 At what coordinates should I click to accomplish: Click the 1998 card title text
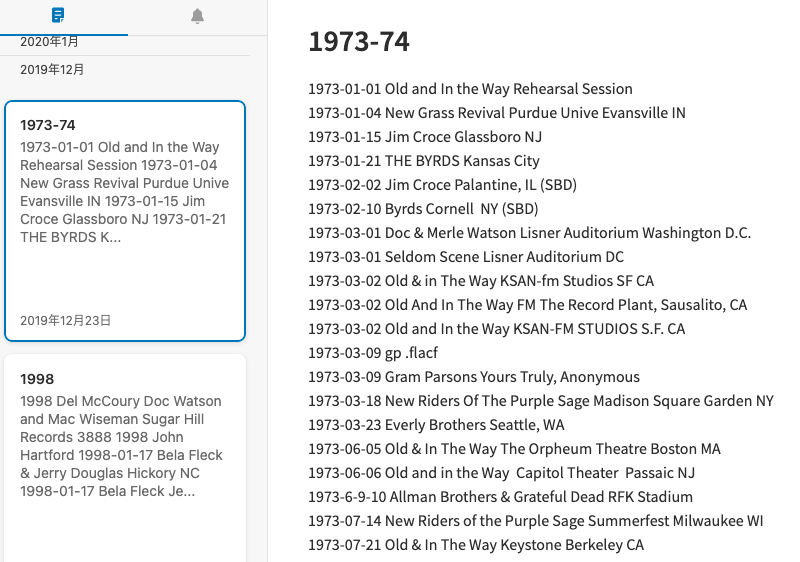pos(37,379)
